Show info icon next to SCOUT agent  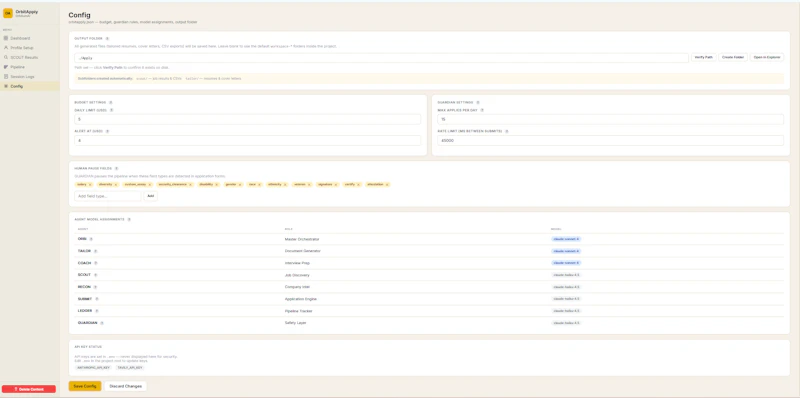(x=95, y=275)
